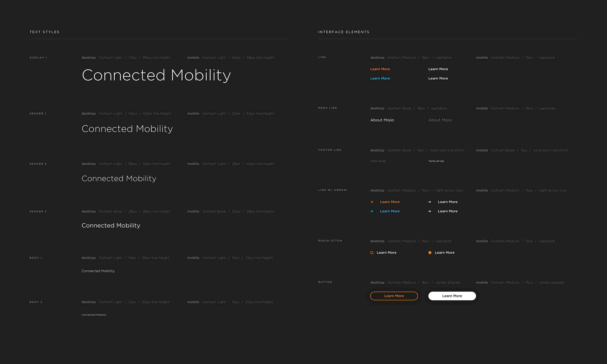Click the Display 1 Connected Mobility heading
The width and height of the screenshot is (607, 364).
[156, 75]
